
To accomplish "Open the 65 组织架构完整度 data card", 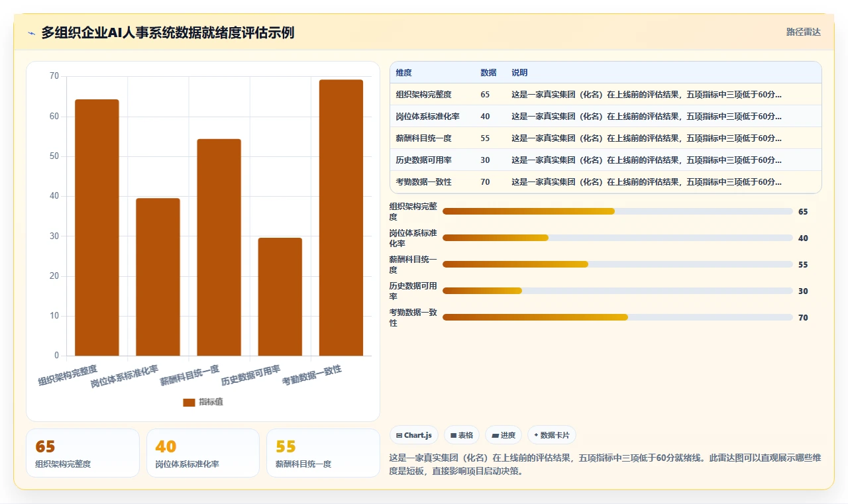I will point(83,453).
